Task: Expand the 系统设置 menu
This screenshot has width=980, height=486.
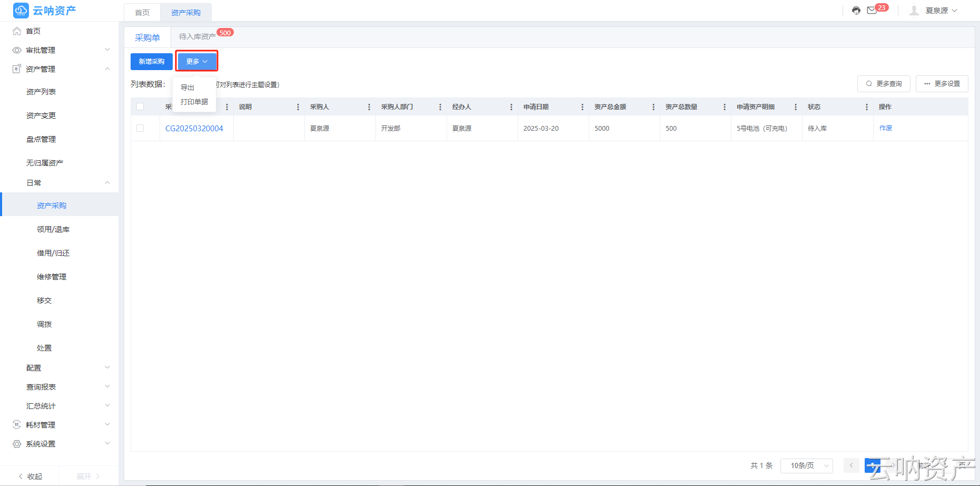Action: click(x=107, y=444)
